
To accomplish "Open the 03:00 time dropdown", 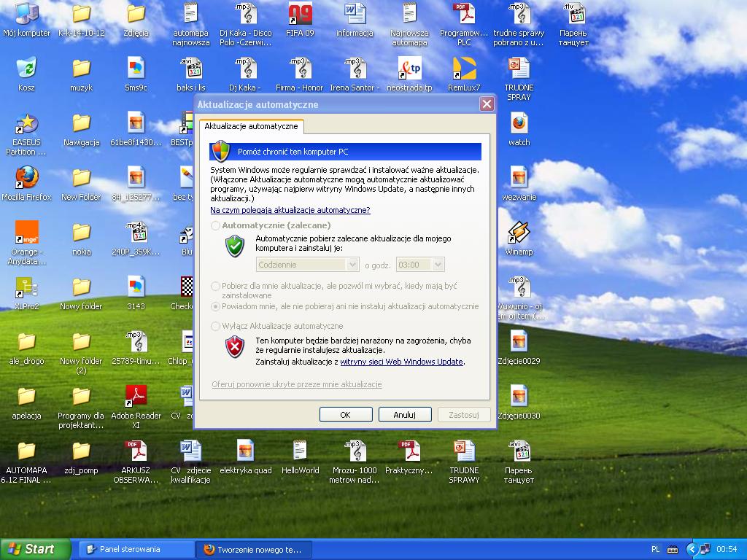I will pyautogui.click(x=420, y=265).
